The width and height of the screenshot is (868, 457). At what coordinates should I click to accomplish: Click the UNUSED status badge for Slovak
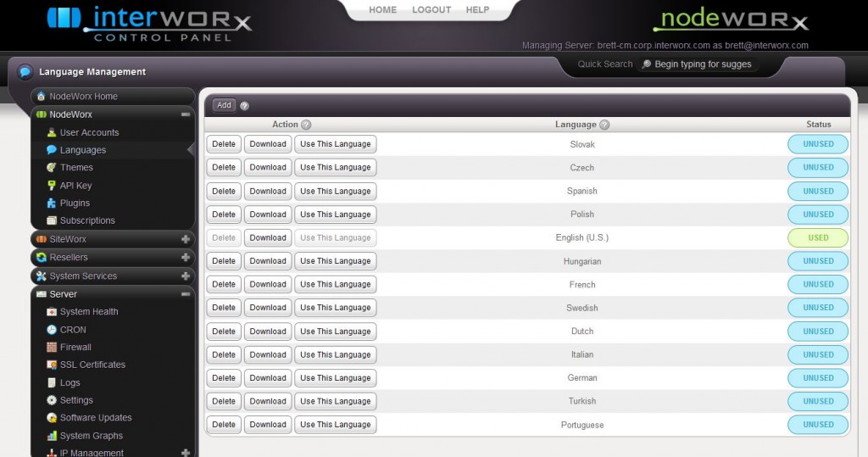pyautogui.click(x=818, y=144)
